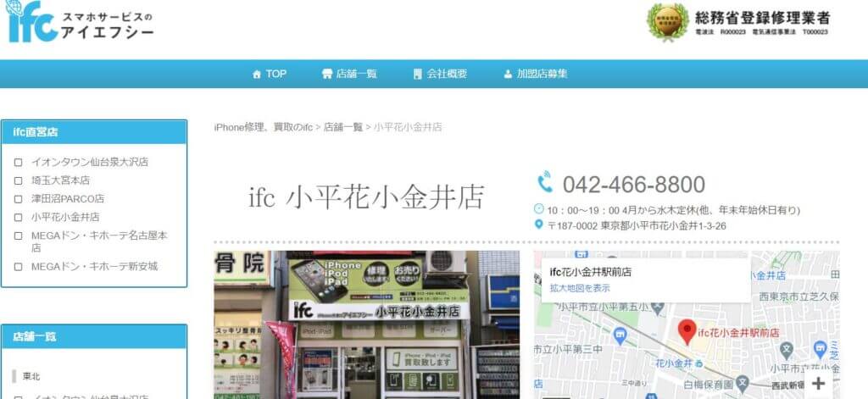Click breadcrumb link 店舗一覧

(x=343, y=127)
